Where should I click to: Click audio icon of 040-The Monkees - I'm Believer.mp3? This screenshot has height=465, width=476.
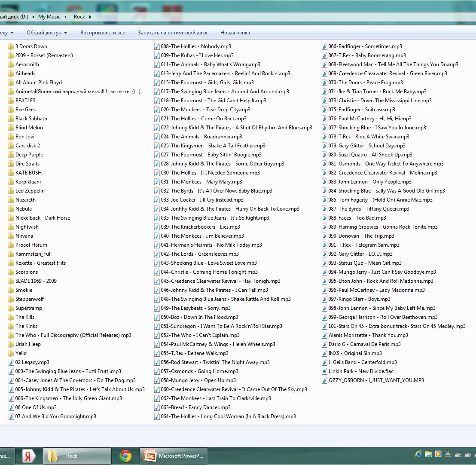click(x=157, y=236)
